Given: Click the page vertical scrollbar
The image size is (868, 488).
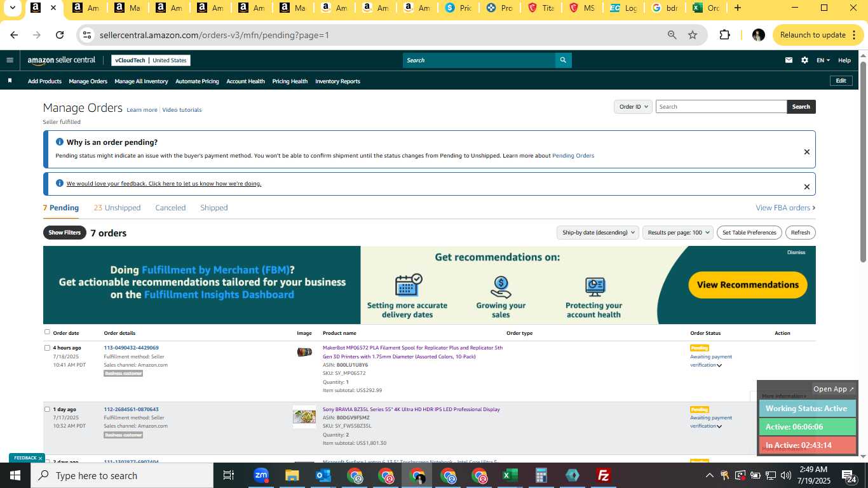Looking at the screenshot, I should [x=863, y=162].
